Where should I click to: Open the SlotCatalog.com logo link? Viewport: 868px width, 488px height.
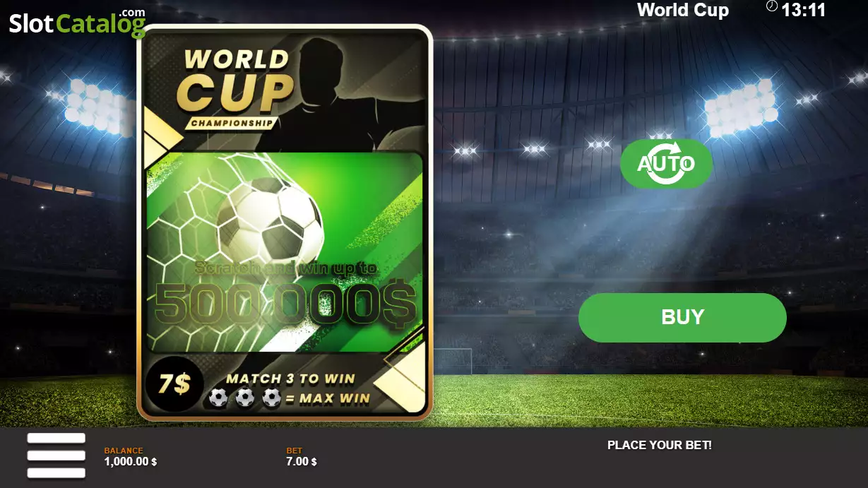click(77, 23)
